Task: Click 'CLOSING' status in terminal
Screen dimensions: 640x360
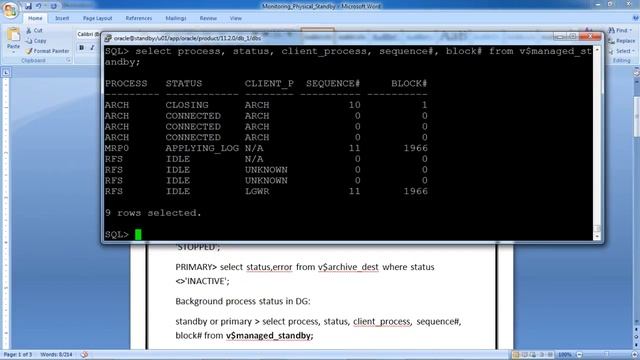Action: click(187, 105)
